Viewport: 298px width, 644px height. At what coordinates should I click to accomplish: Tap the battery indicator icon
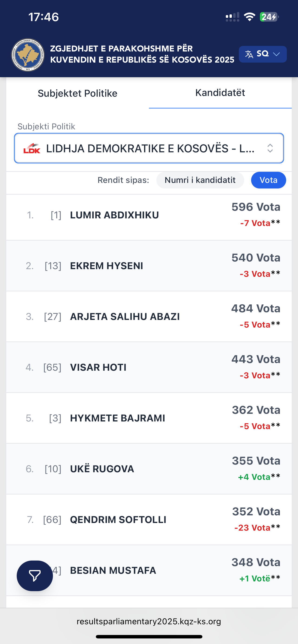click(269, 17)
